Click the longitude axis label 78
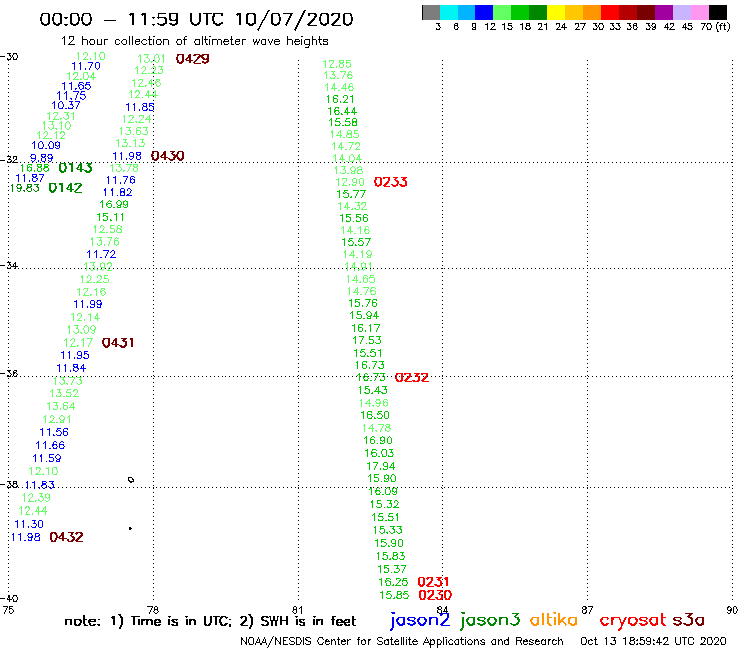This screenshot has height=650, width=740. coord(153,610)
